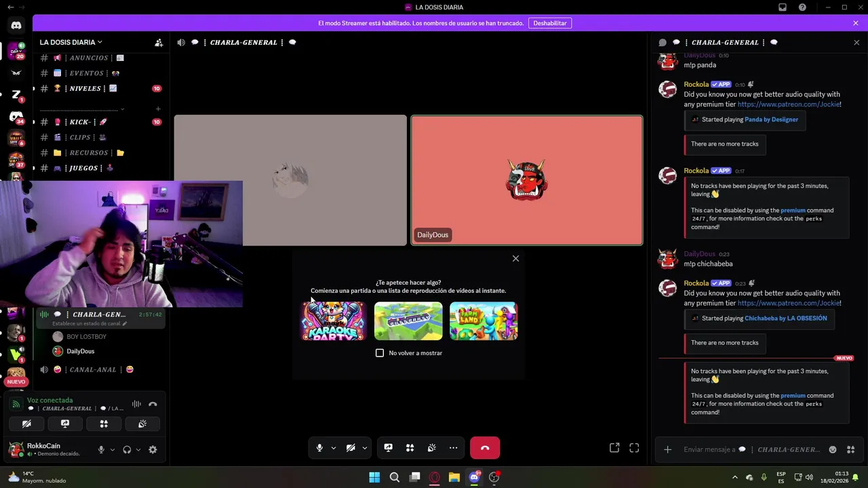Launch the Farm Land activity
The image size is (868, 488).
point(484,321)
